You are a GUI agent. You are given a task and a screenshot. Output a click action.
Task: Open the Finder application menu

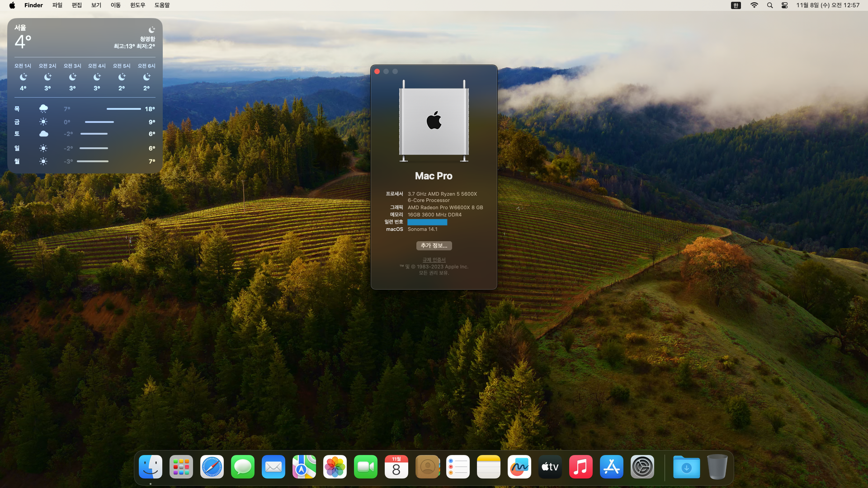pyautogui.click(x=33, y=5)
